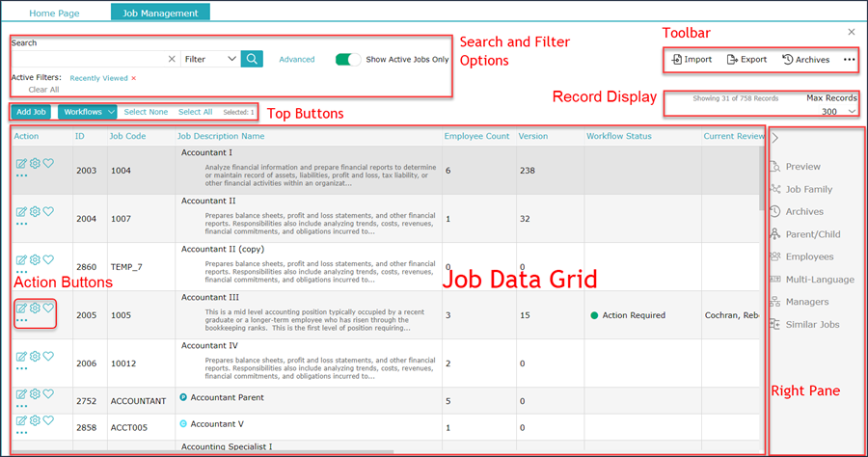The width and height of the screenshot is (868, 457).
Task: Open Preview in the right pane
Action: (796, 167)
